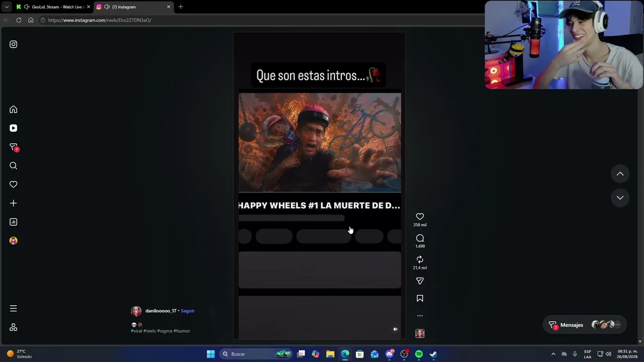Open the reel's comments
This screenshot has width=644, height=362.
[420, 238]
